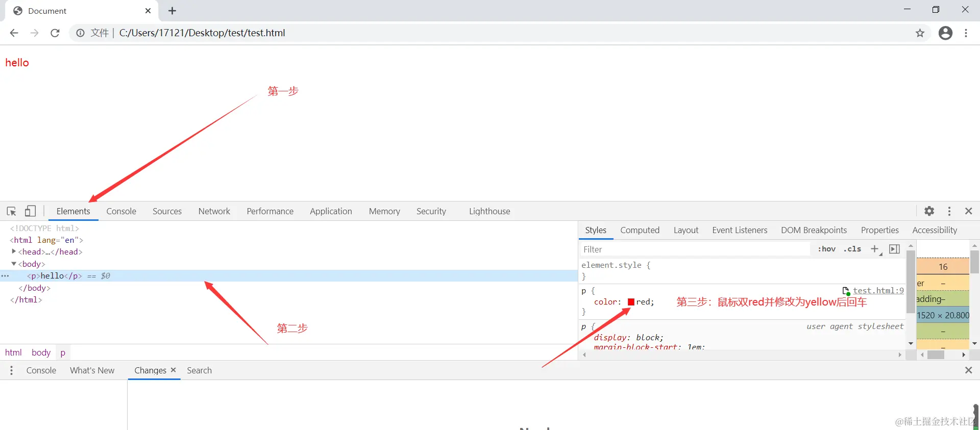Switch to the Computed styles tab
This screenshot has width=980, height=430.
coord(640,230)
